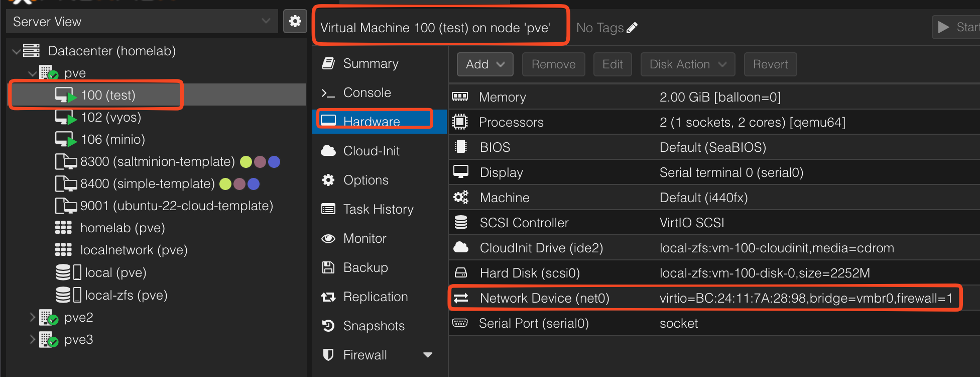Click the pencil icon to edit tags
This screenshot has width=980, height=377.
[x=632, y=28]
